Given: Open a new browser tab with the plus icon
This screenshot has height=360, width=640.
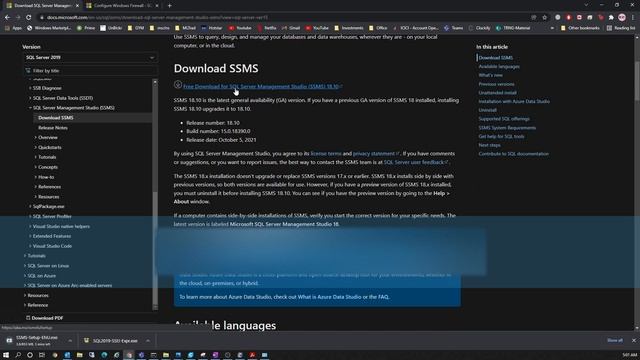Looking at the screenshot, I should click(x=169, y=6).
